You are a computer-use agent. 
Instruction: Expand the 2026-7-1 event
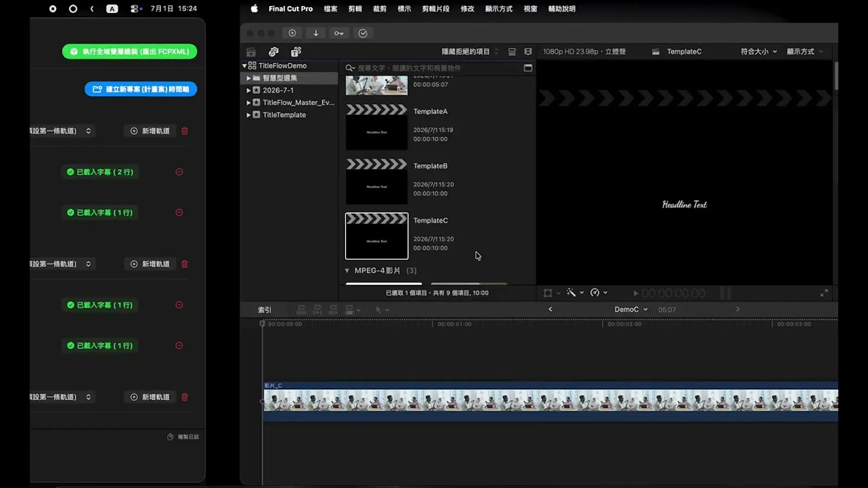point(248,91)
